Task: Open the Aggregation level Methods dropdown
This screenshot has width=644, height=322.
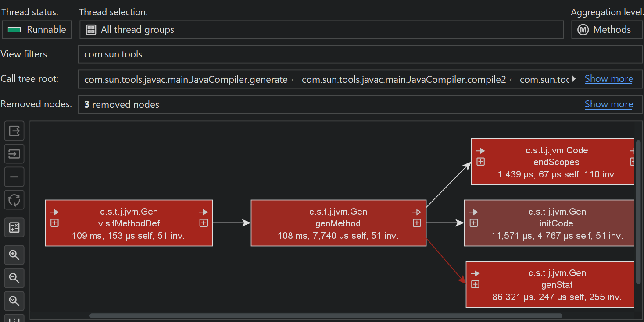Action: tap(607, 30)
